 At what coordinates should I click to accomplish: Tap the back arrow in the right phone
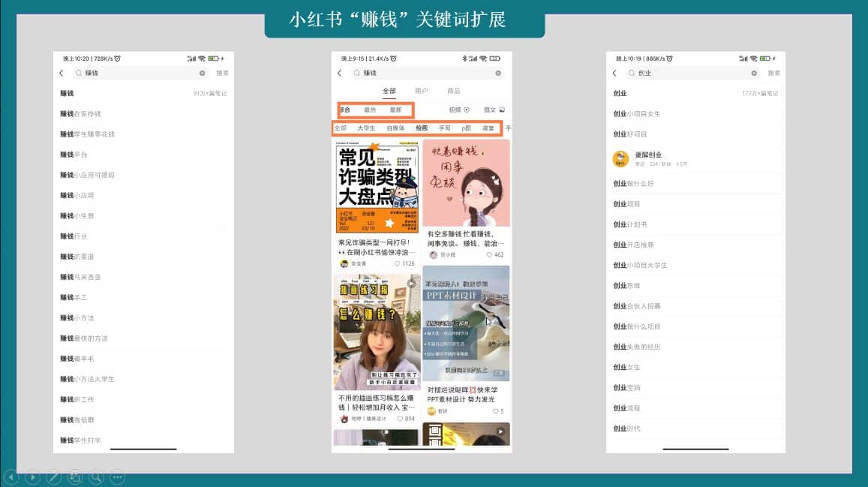click(614, 73)
